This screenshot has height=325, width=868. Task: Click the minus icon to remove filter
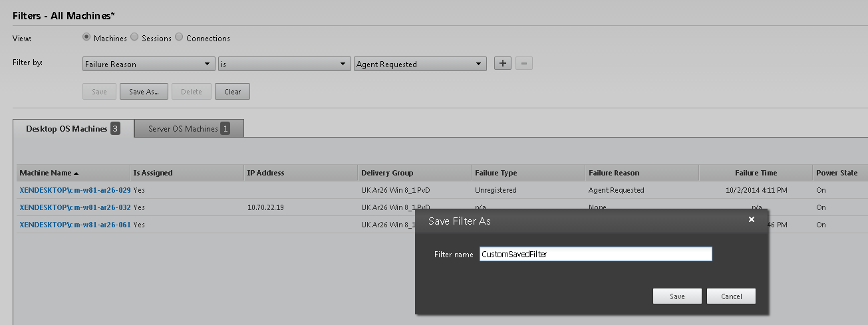click(524, 64)
